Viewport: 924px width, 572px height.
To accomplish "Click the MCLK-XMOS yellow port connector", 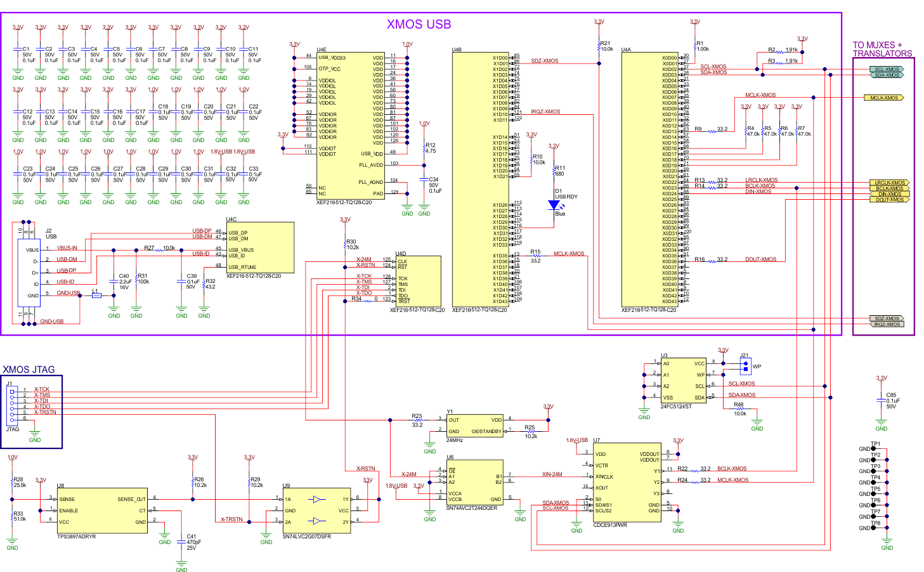I will click(x=884, y=98).
